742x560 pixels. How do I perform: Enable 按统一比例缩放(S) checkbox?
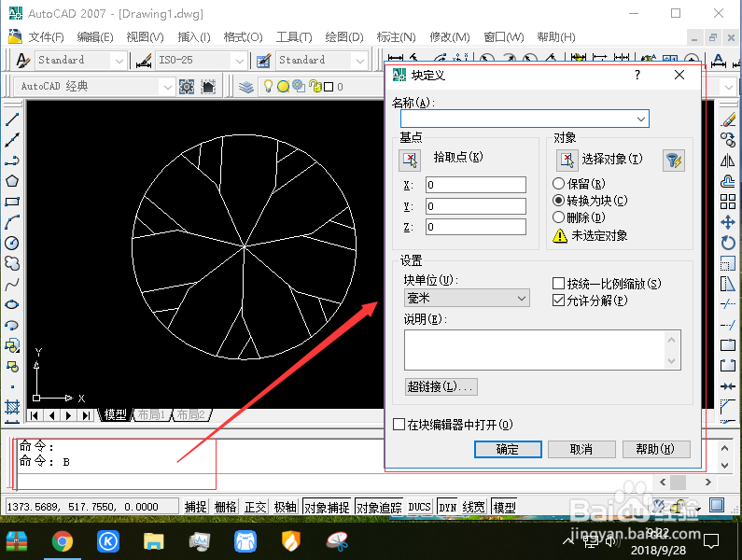(558, 284)
